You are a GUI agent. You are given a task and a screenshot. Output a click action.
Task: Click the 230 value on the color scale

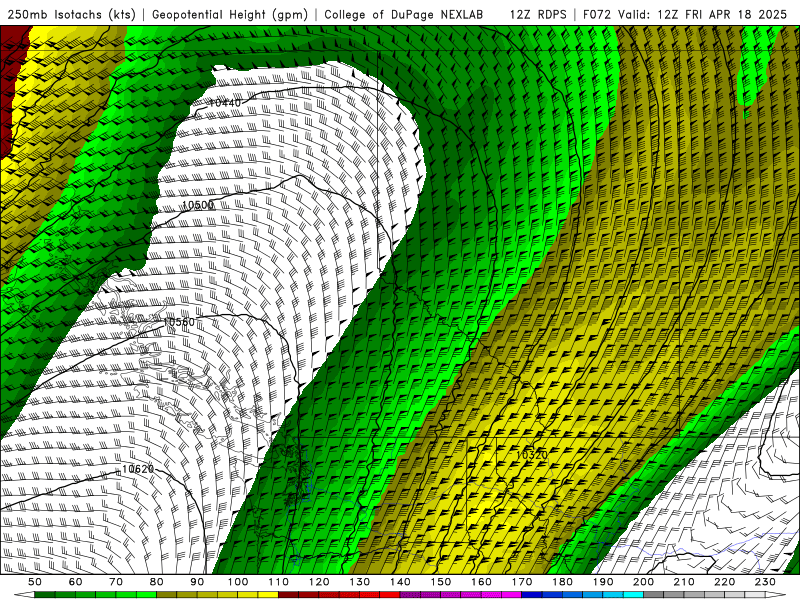(765, 582)
